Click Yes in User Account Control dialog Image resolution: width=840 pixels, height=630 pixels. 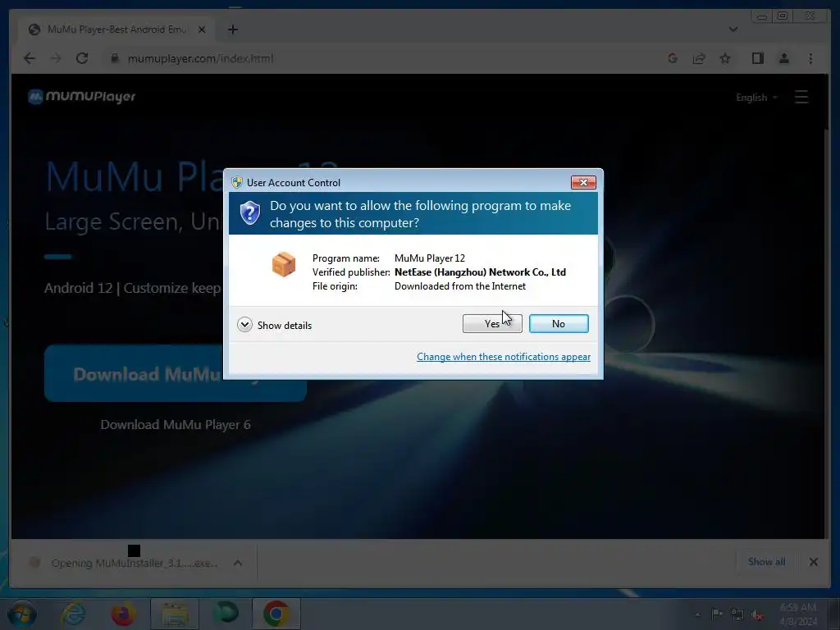[492, 323]
